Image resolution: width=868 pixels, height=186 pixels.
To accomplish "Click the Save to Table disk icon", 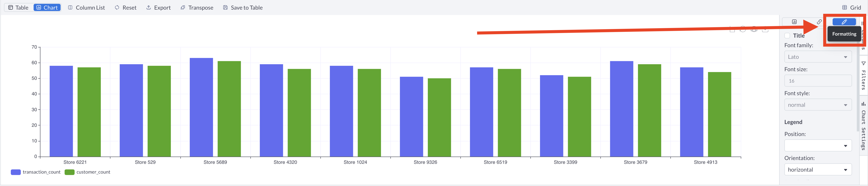I will click(225, 7).
